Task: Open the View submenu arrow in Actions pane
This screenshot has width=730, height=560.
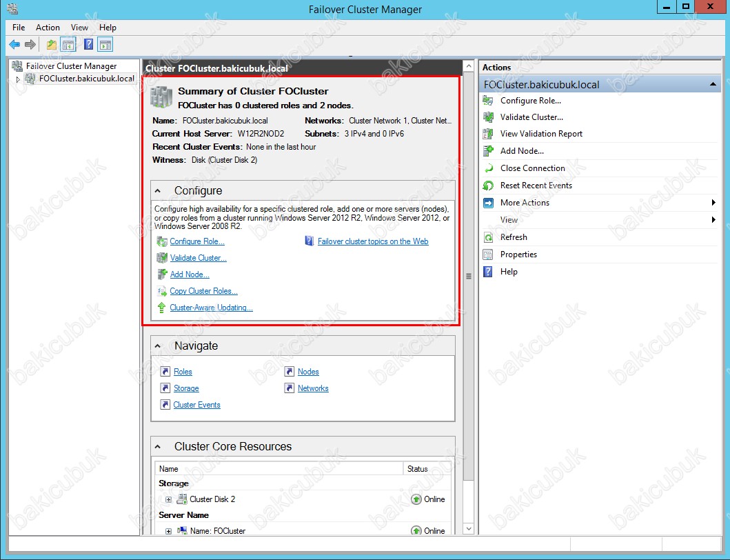Action: 713,220
